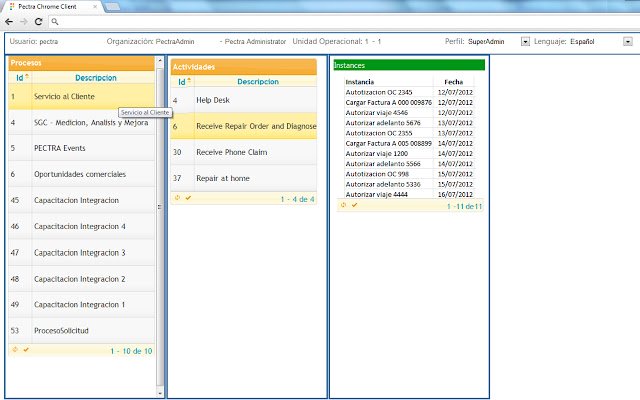Click Procesos Descripcion column header
640x400 pixels.
[x=96, y=78]
